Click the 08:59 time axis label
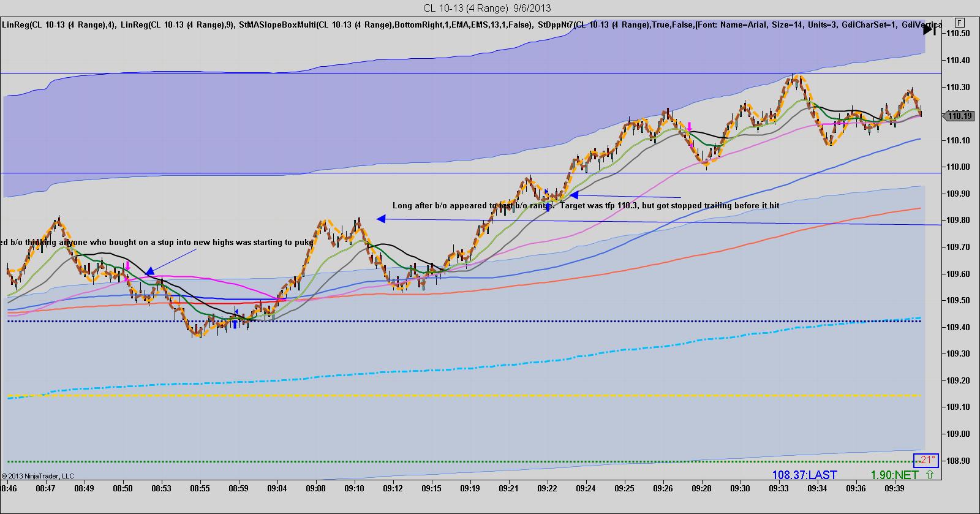This screenshot has width=980, height=514. (238, 489)
